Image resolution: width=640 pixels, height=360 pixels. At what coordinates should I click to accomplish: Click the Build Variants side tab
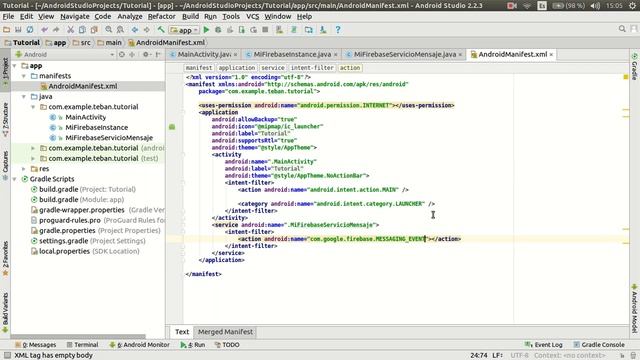tap(5, 312)
